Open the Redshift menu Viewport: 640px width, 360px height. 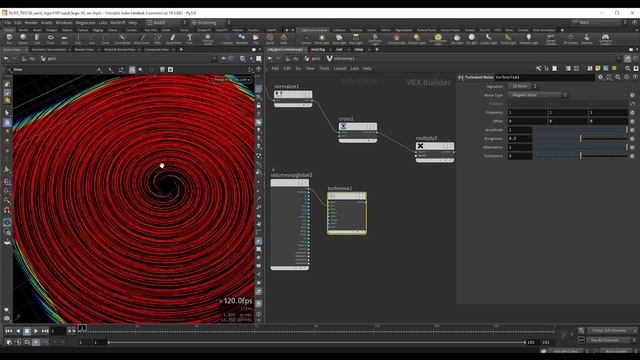(x=118, y=22)
